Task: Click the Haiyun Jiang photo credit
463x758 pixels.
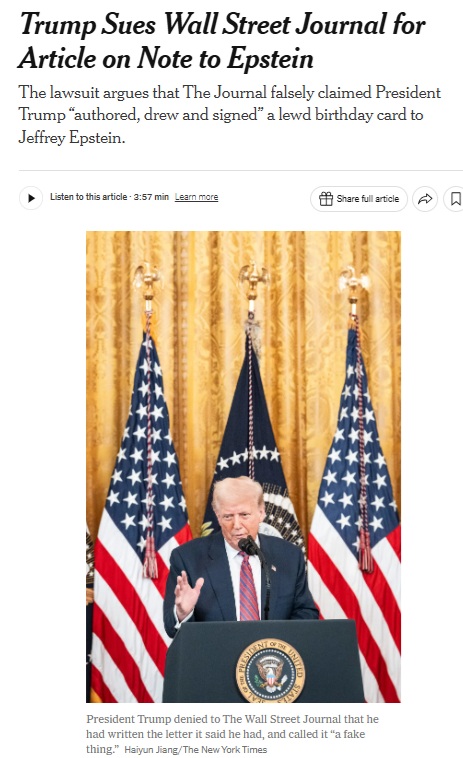Action: tap(196, 750)
